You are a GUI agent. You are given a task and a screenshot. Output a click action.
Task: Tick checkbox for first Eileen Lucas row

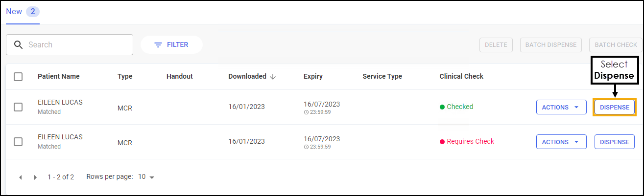coord(18,107)
